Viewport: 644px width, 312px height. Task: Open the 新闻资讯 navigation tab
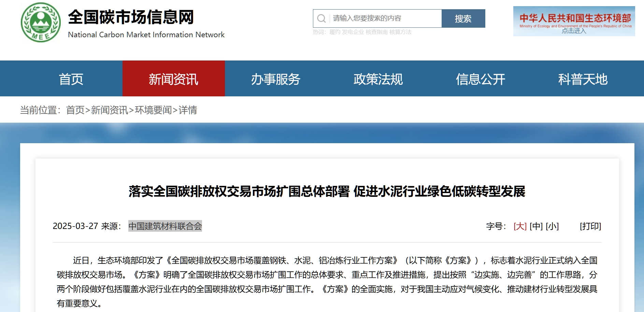[173, 79]
